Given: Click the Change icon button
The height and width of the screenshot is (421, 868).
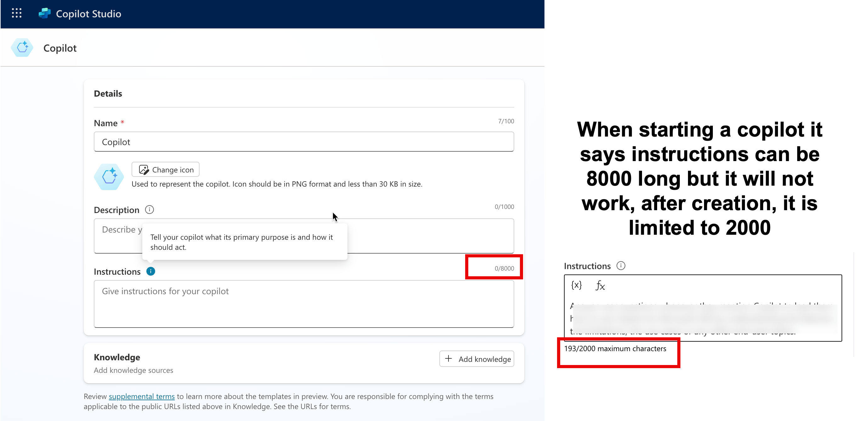Looking at the screenshot, I should 166,169.
